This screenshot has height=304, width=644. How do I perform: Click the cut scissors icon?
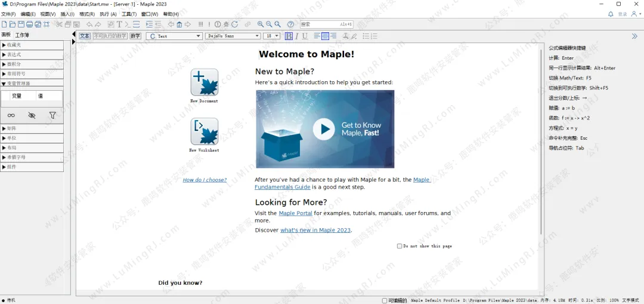click(60, 24)
